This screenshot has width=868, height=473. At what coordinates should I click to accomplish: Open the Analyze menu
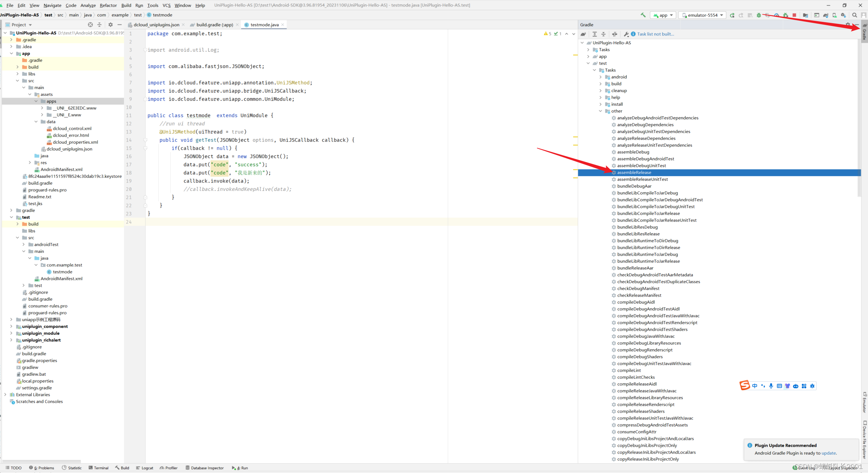pos(88,5)
